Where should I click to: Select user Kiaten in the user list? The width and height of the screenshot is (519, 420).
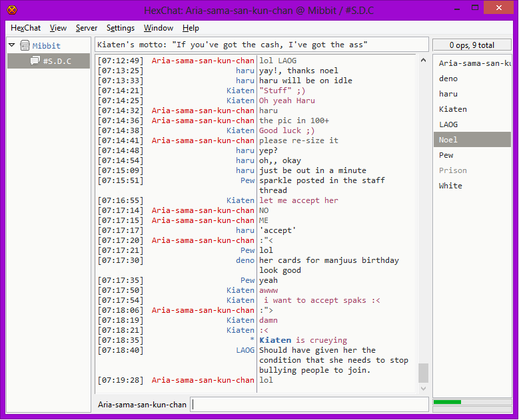tap(452, 109)
